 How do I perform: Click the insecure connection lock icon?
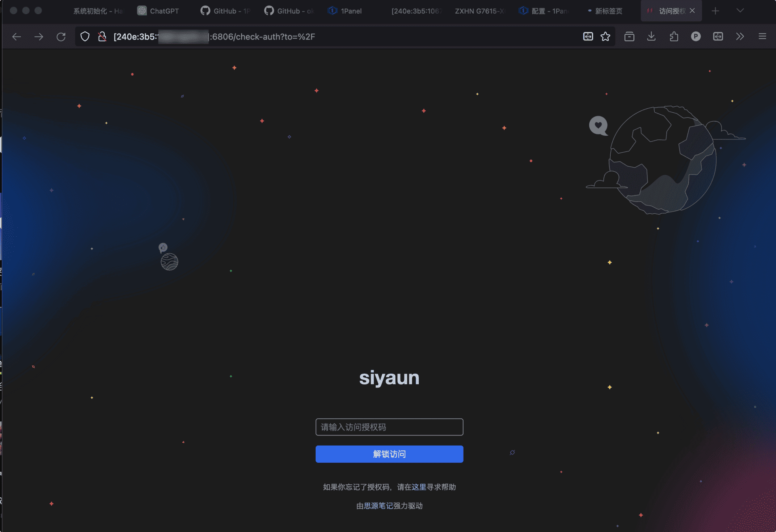coord(102,37)
